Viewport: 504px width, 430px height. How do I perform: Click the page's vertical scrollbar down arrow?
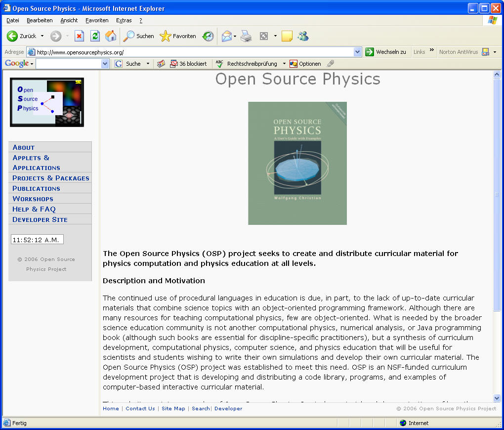coord(497,398)
